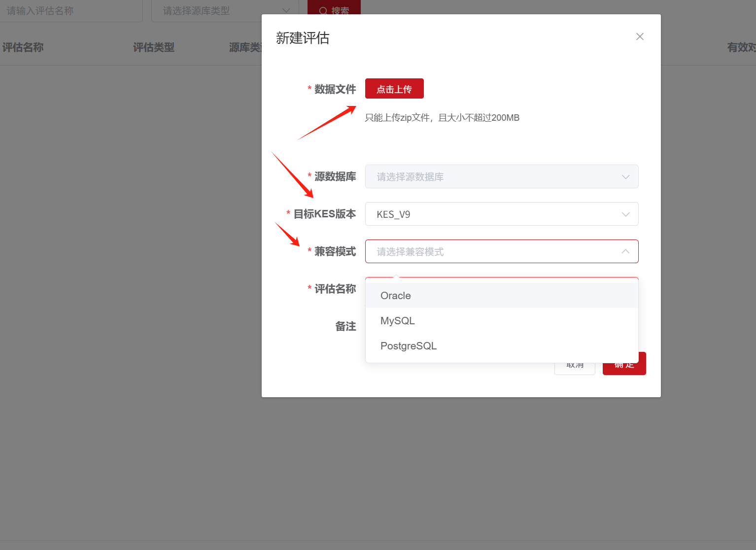Close the 新建评估 dialog
Viewport: 756px width, 550px height.
640,36
